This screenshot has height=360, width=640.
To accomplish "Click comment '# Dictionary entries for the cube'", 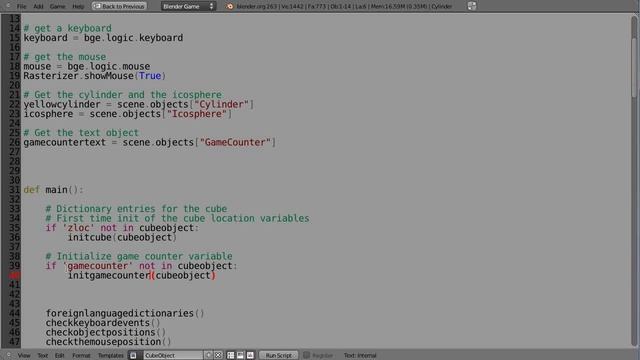I will [136, 209].
